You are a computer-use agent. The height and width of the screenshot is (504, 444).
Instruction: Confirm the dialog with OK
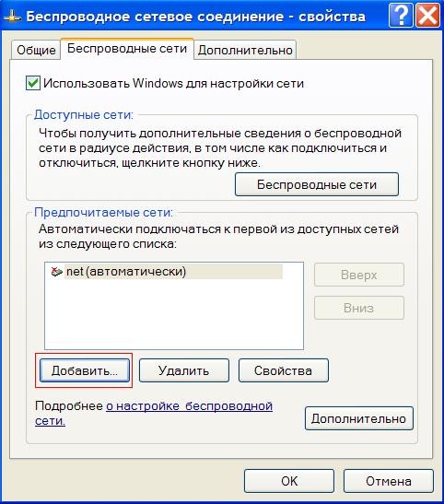click(x=289, y=481)
